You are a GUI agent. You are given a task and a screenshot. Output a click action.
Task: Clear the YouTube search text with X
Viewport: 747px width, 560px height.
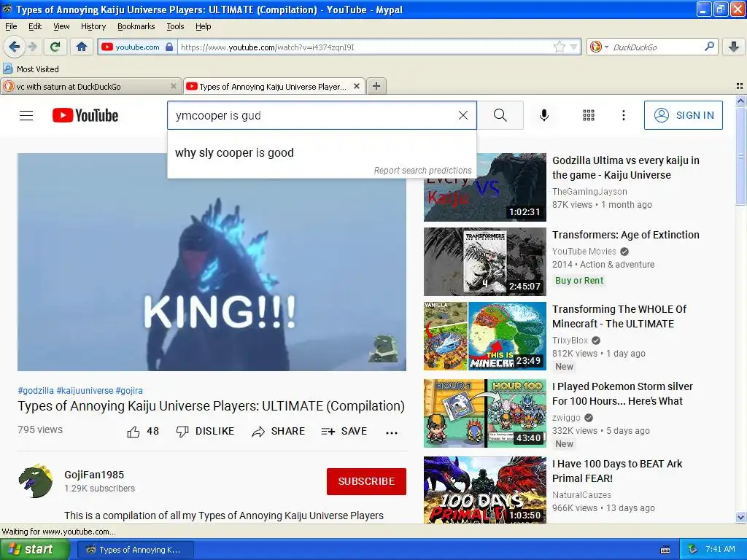point(462,115)
